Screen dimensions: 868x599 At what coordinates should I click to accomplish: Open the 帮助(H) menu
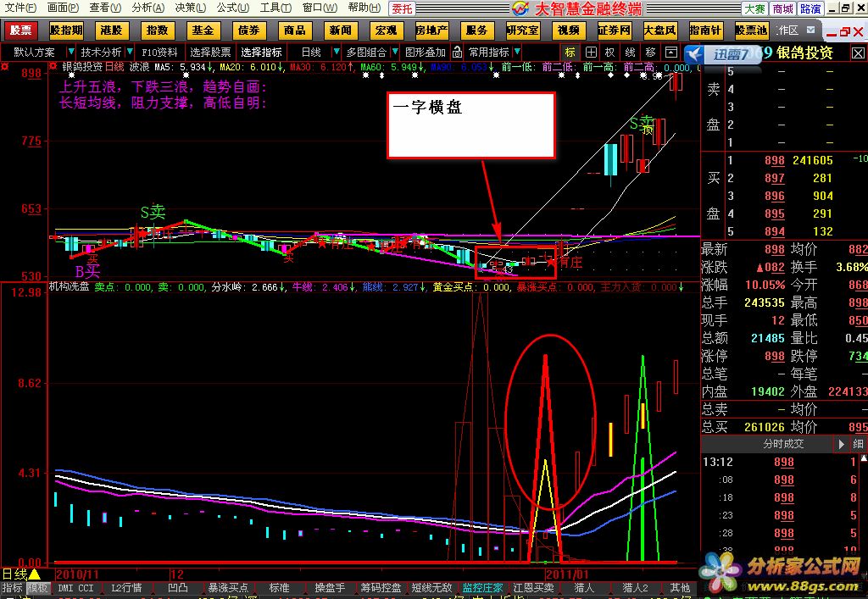click(364, 8)
